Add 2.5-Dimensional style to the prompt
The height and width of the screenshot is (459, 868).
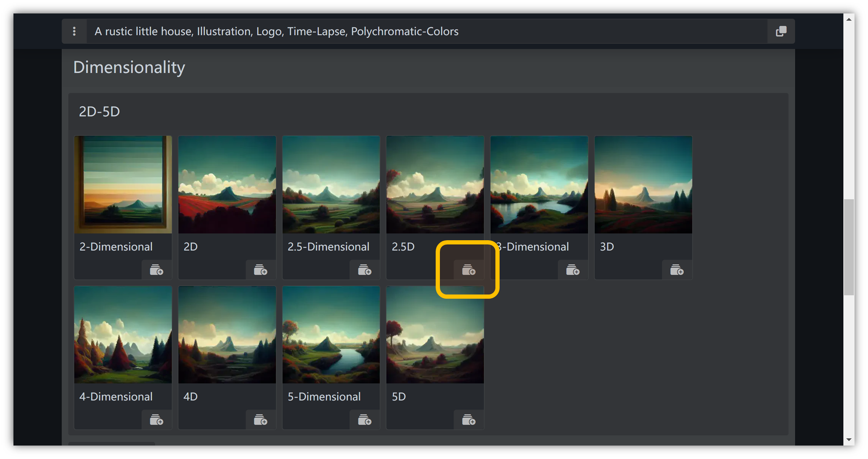click(365, 270)
